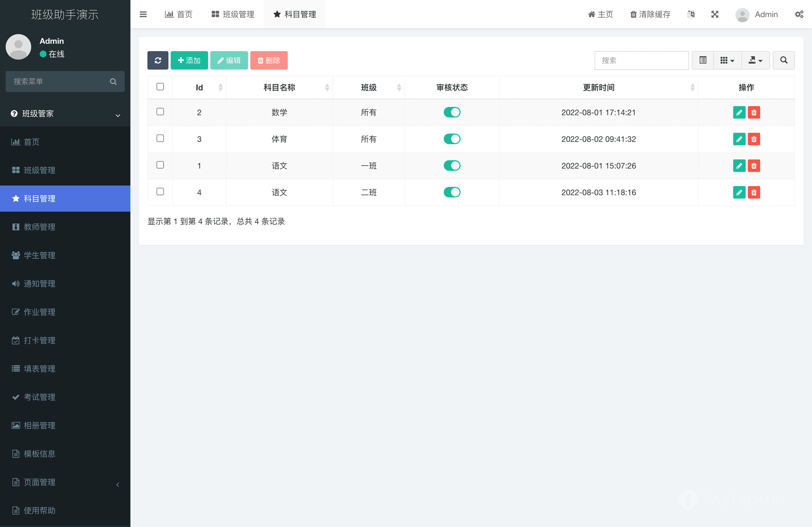
Task: Click the table search magnifier button
Action: 784,60
